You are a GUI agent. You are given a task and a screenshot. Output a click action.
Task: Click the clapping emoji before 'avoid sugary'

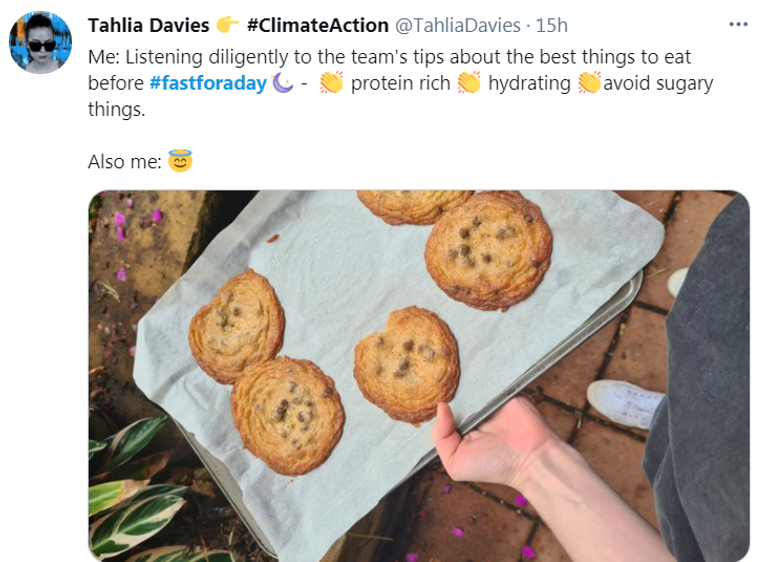pyautogui.click(x=589, y=83)
